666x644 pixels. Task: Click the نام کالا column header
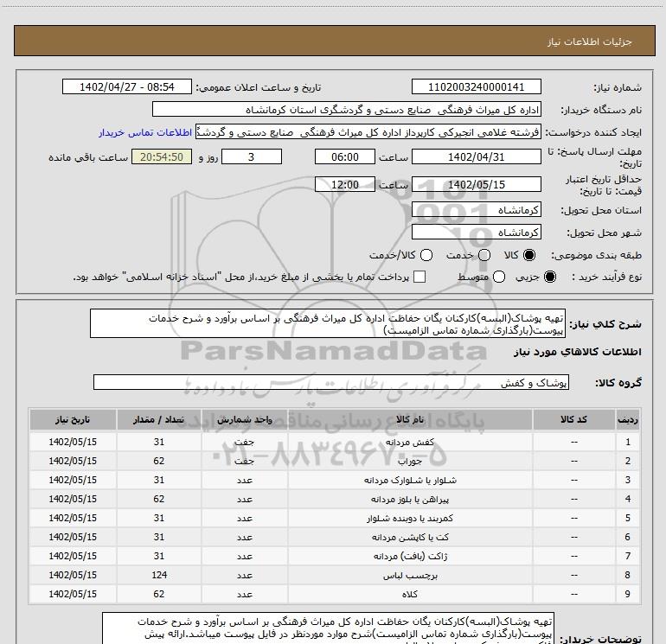tap(410, 420)
